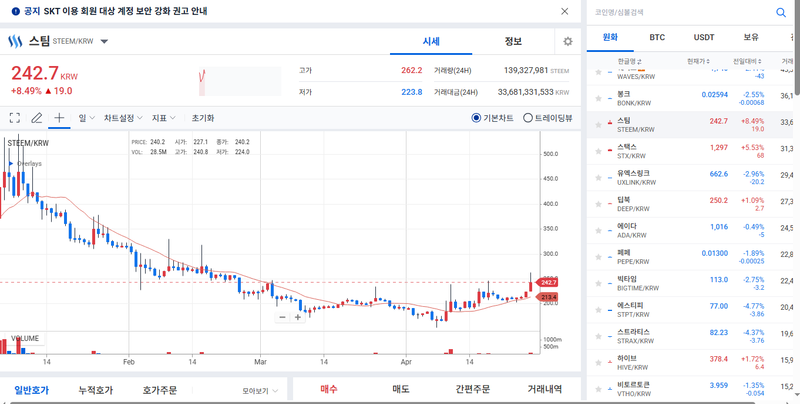This screenshot has width=800, height=404.
Task: Click the 초기화 reset button
Action: pyautogui.click(x=203, y=118)
